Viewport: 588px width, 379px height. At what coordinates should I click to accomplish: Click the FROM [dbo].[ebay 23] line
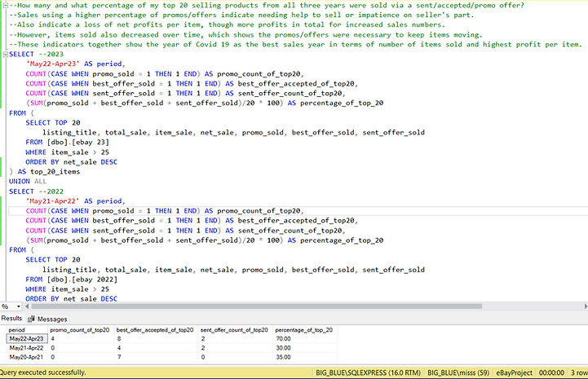coord(67,142)
